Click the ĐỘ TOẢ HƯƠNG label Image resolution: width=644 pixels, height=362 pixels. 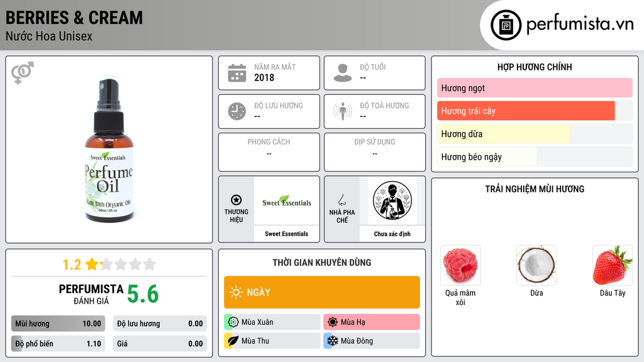[384, 106]
